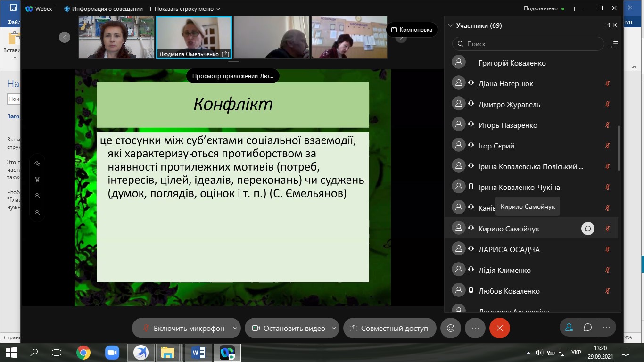Viewport: 644px width, 362px height.
Task: Collapse the Участники section chevron
Action: [451, 26]
